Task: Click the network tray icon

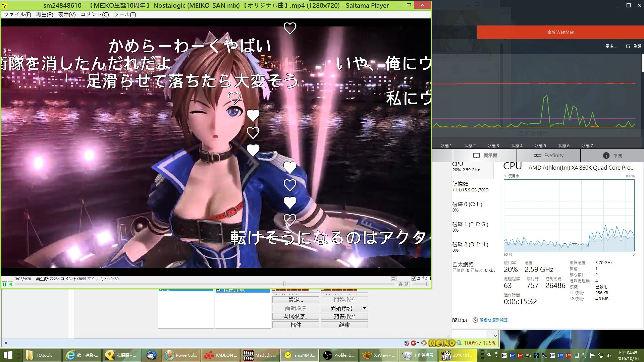Action: [601, 356]
